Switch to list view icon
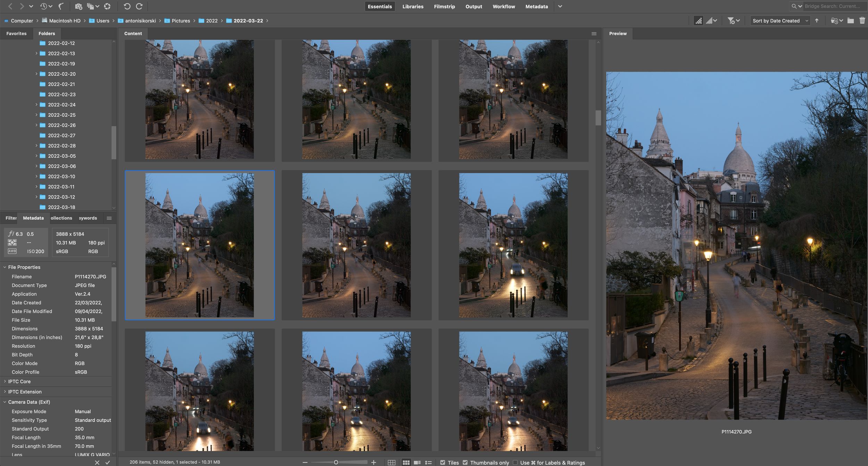This screenshot has width=868, height=466. point(428,463)
